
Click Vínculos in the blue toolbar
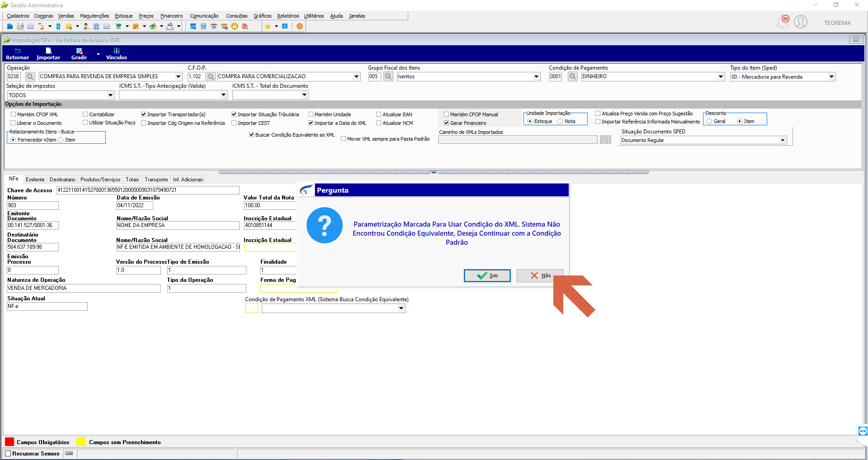(117, 54)
